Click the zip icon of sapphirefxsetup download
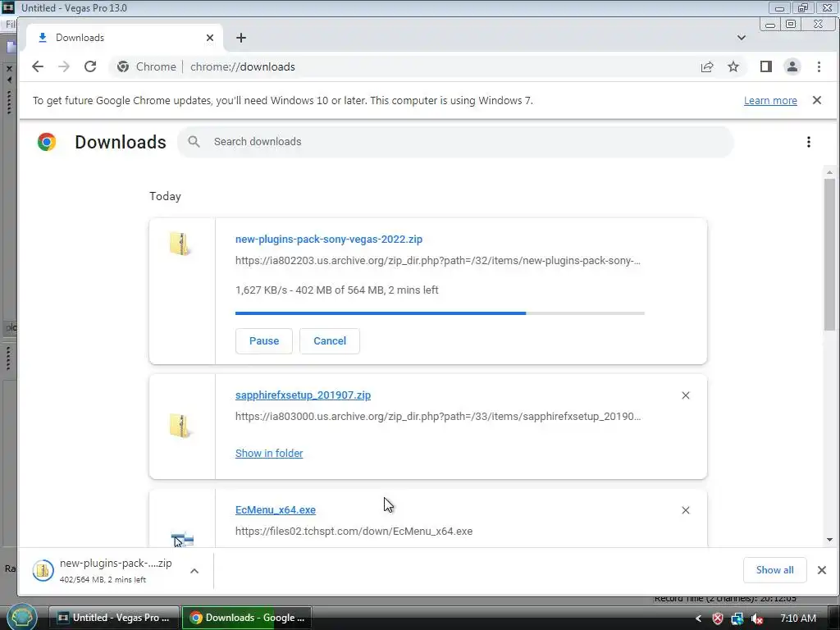 pyautogui.click(x=180, y=426)
